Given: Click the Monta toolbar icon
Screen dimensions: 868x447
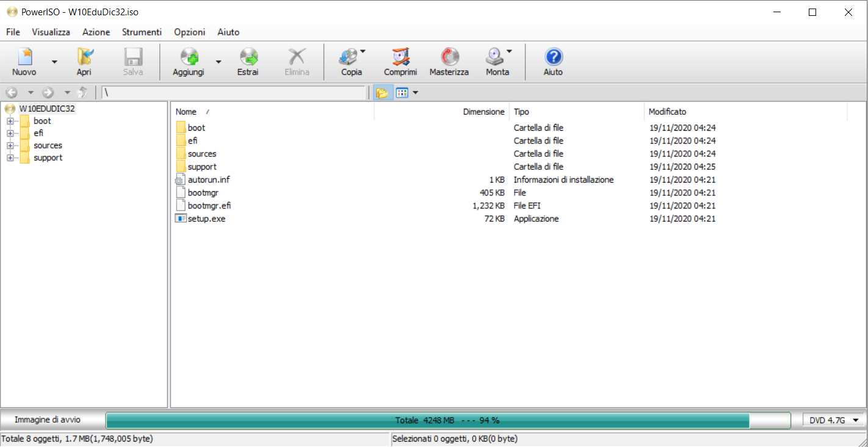Looking at the screenshot, I should 494,57.
